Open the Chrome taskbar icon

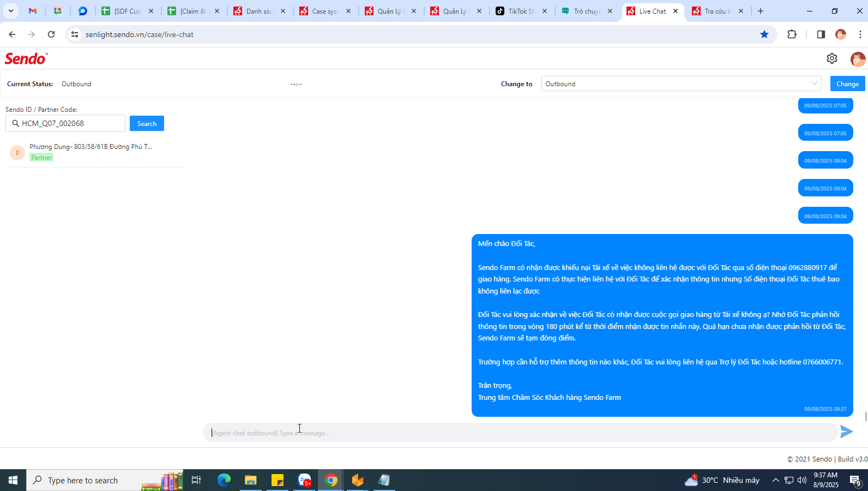(x=331, y=480)
